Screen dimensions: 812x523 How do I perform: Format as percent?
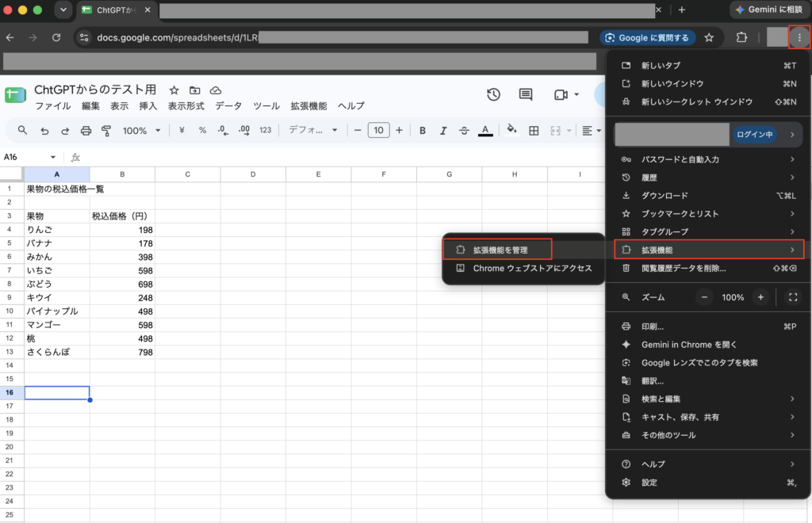(202, 131)
